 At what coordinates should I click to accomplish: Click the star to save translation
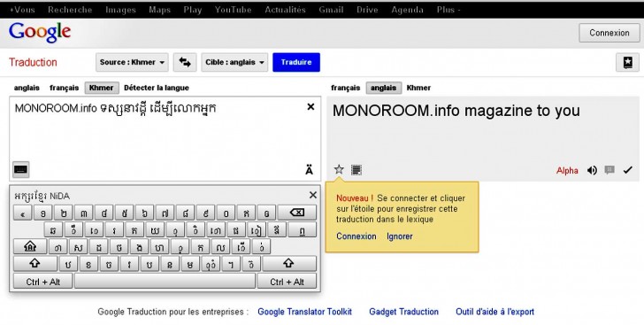[x=339, y=169]
